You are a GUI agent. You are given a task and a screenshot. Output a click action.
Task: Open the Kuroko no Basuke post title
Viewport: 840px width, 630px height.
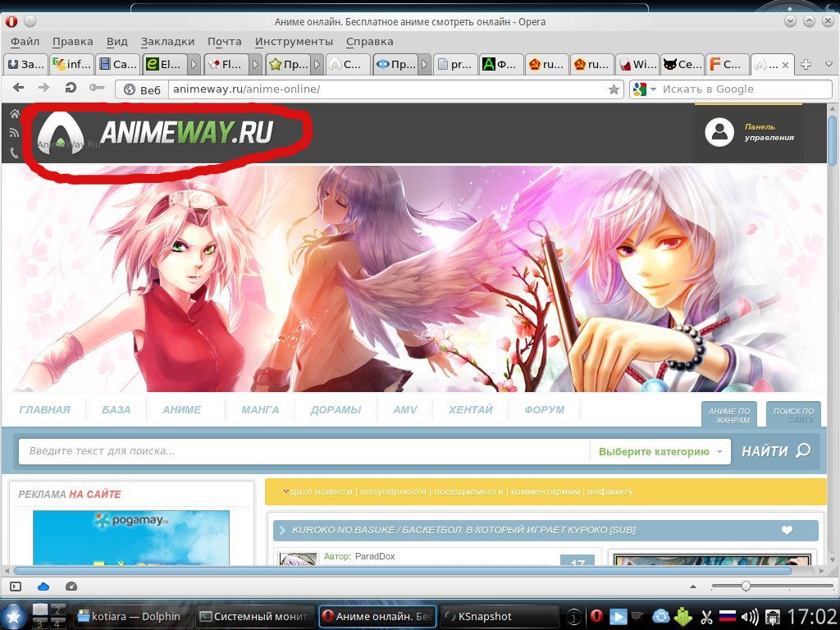(x=463, y=530)
